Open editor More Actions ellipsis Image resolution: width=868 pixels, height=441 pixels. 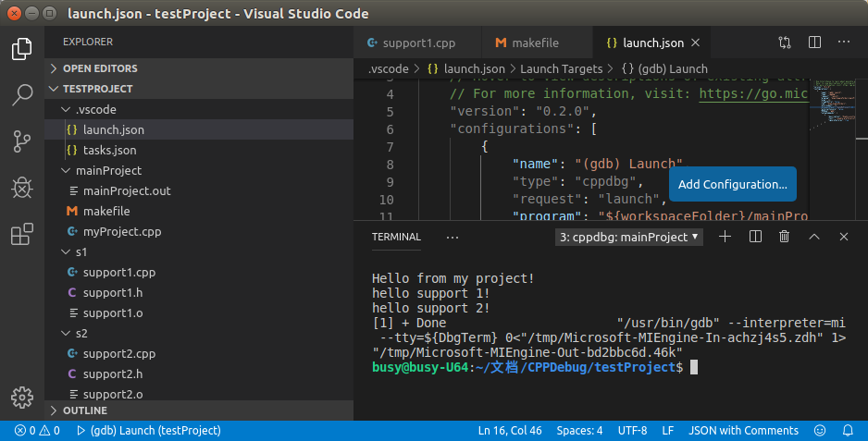tap(844, 42)
